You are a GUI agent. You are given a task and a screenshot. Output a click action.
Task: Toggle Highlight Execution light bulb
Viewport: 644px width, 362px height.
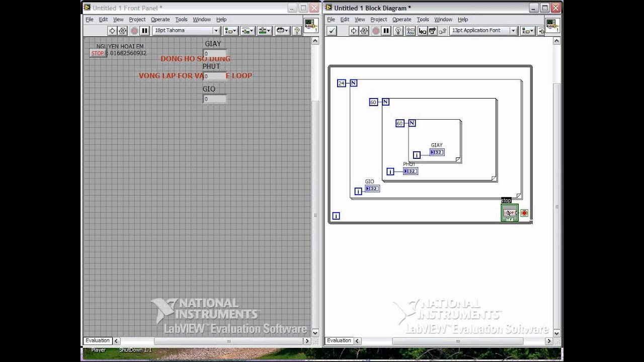point(398,31)
